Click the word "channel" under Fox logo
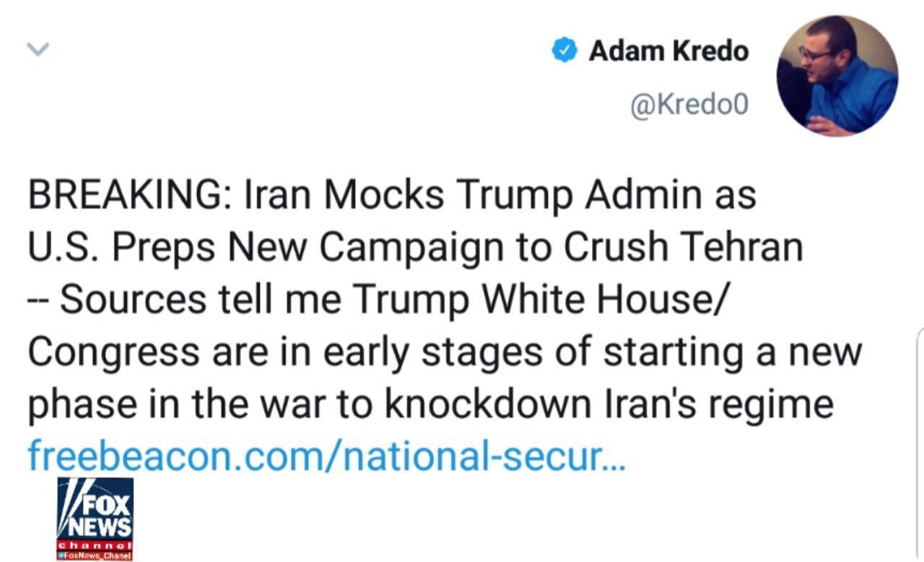This screenshot has height=562, width=924. coord(95,544)
